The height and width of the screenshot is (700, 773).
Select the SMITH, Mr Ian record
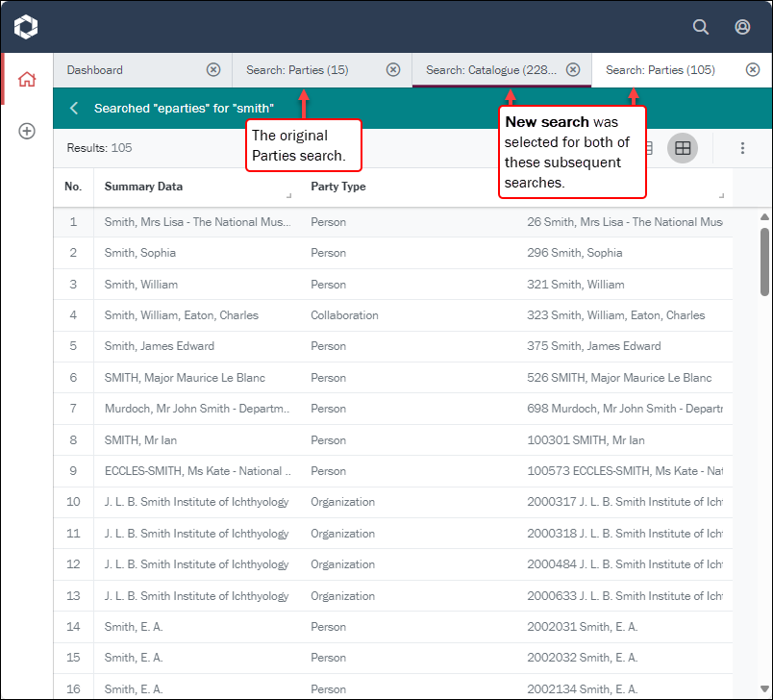coord(140,440)
